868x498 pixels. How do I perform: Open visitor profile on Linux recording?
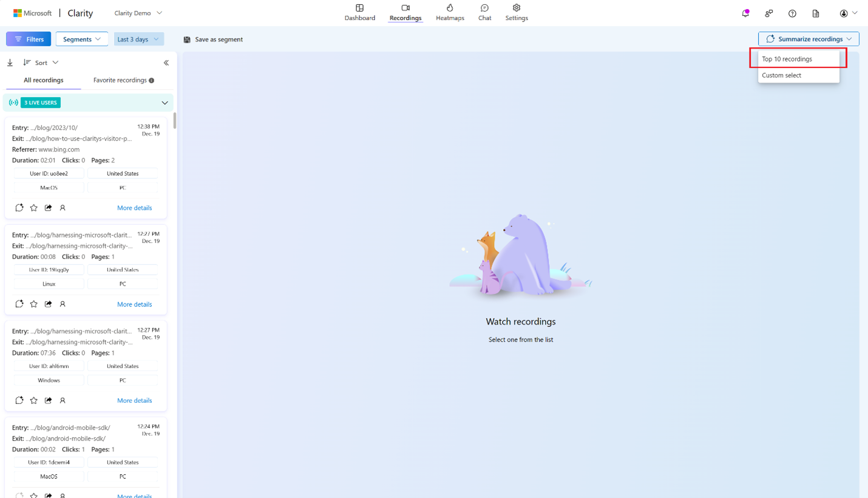point(63,304)
